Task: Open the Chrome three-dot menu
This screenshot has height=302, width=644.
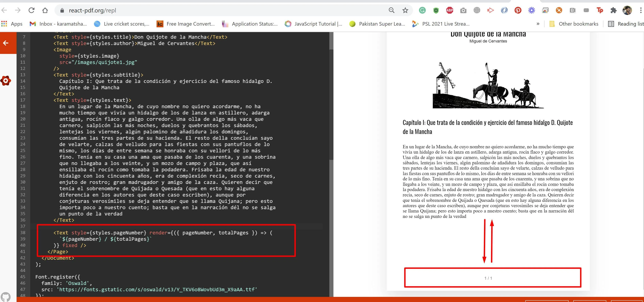Action: (641, 10)
